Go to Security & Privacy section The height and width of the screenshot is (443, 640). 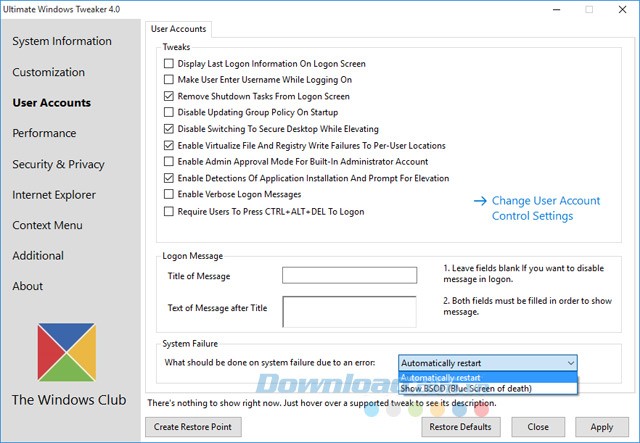(58, 164)
